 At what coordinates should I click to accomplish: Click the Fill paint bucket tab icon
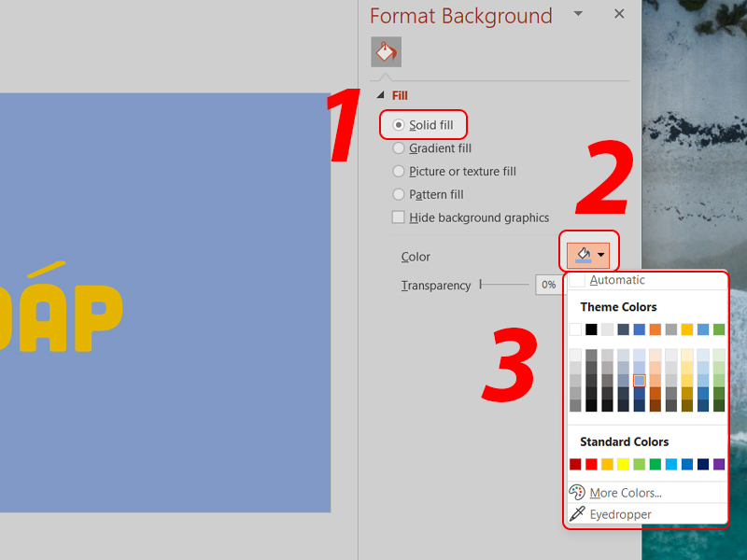pyautogui.click(x=386, y=52)
